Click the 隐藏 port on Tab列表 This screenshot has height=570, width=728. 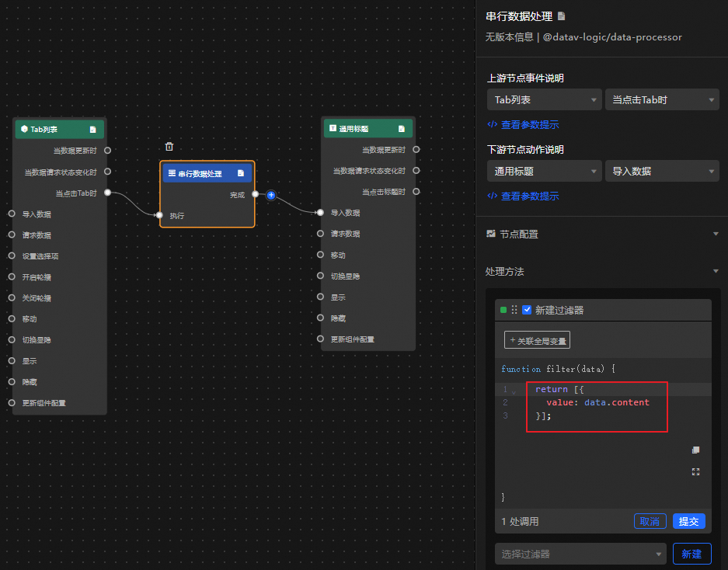[12, 381]
